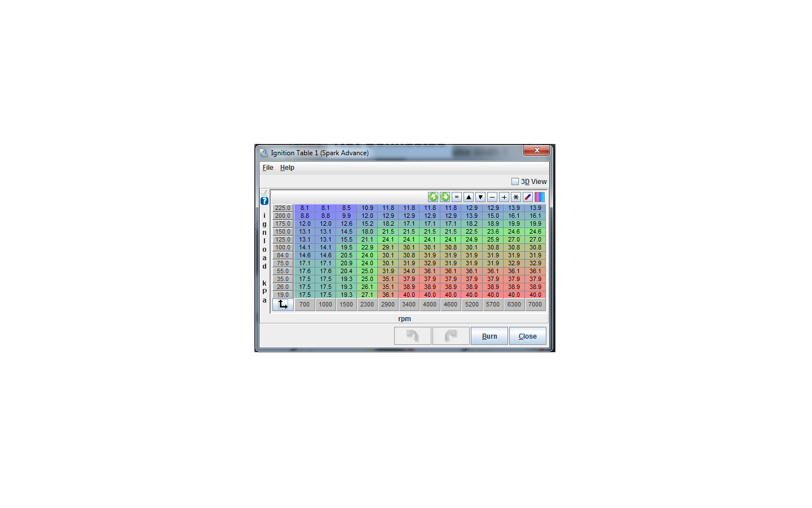Image resolution: width=812 pixels, height=508 pixels.
Task: Click the Close button
Action: tap(527, 336)
